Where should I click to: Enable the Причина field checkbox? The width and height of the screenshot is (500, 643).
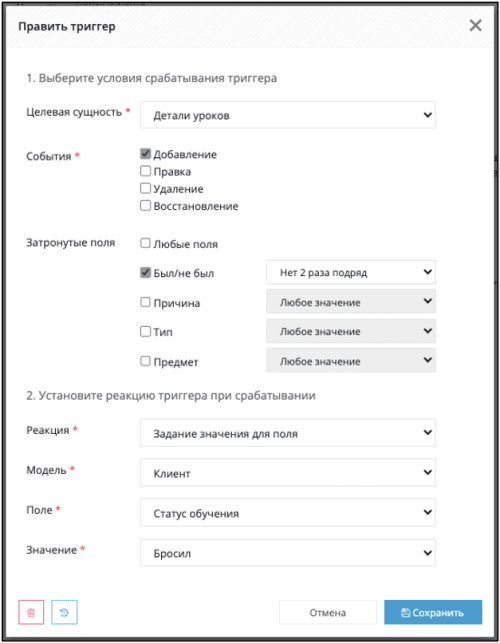145,302
